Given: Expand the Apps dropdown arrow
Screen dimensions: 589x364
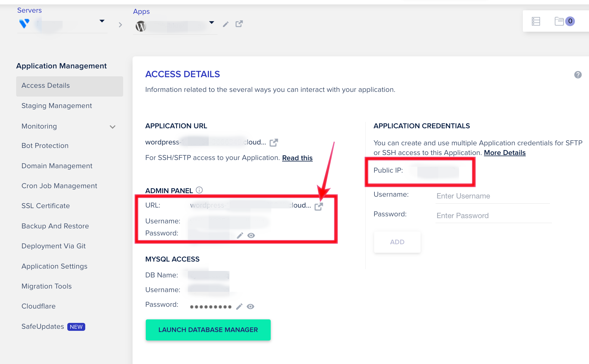Looking at the screenshot, I should pos(212,23).
